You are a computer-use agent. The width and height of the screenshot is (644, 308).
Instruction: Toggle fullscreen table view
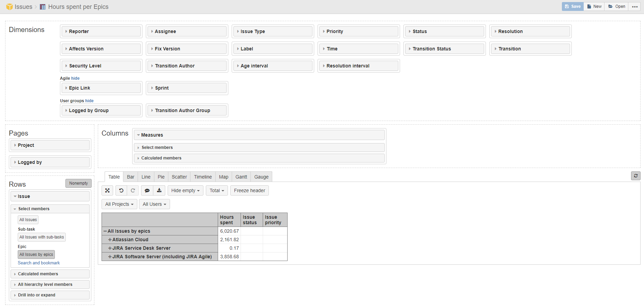click(x=107, y=190)
